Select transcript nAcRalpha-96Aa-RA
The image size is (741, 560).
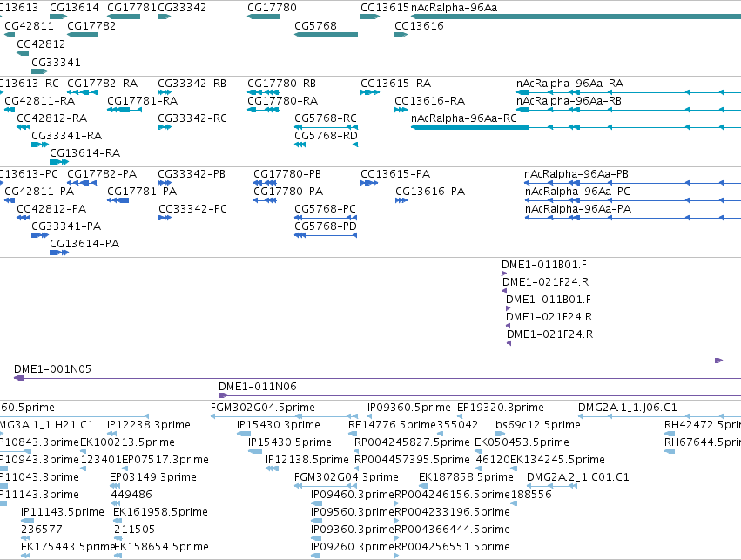570,84
